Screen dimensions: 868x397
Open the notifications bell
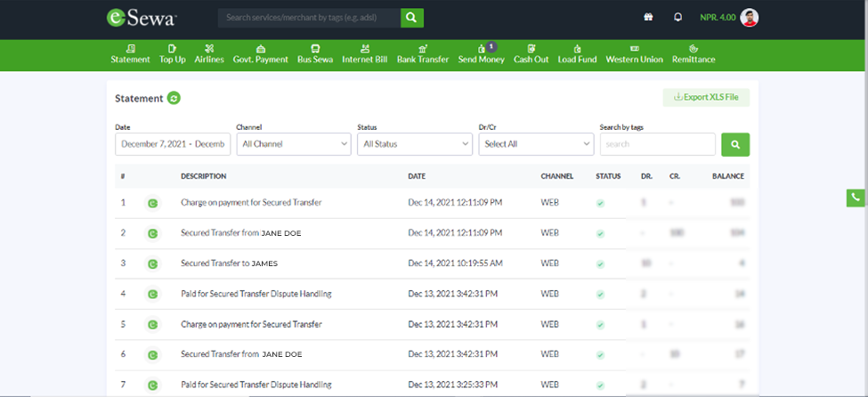coord(677,17)
